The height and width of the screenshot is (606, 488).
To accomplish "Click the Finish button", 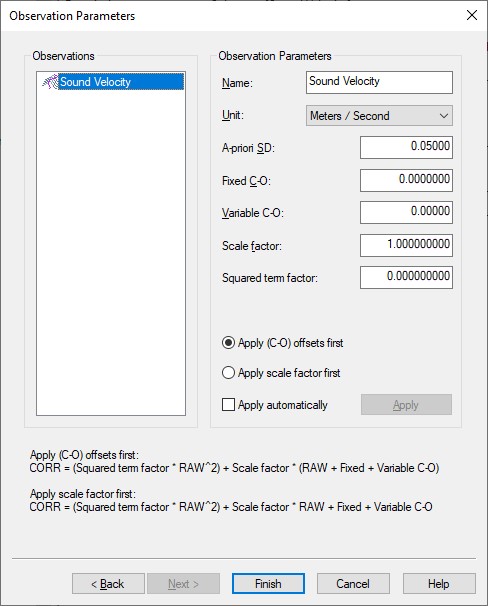I will point(268,584).
